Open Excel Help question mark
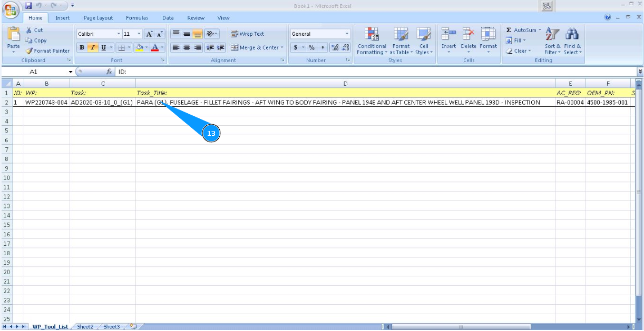This screenshot has width=644, height=331. click(608, 17)
